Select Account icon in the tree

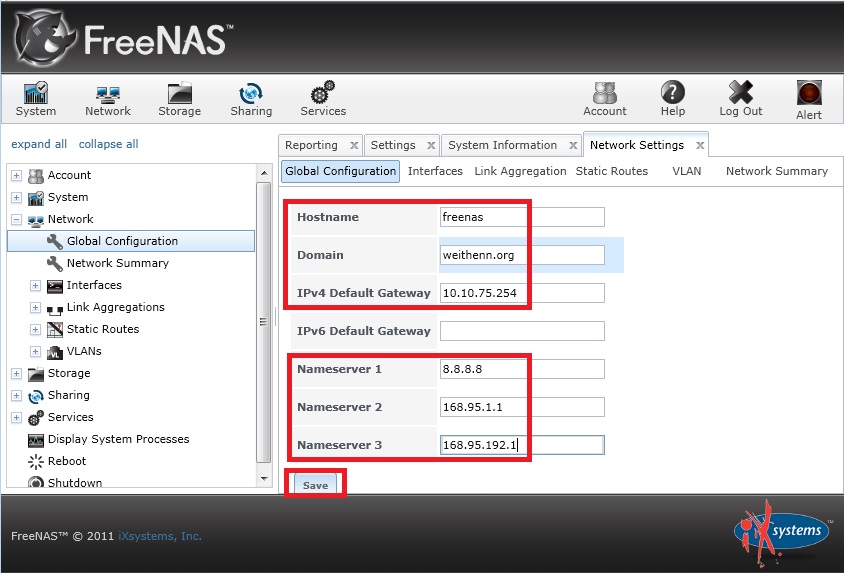pyautogui.click(x=36, y=175)
